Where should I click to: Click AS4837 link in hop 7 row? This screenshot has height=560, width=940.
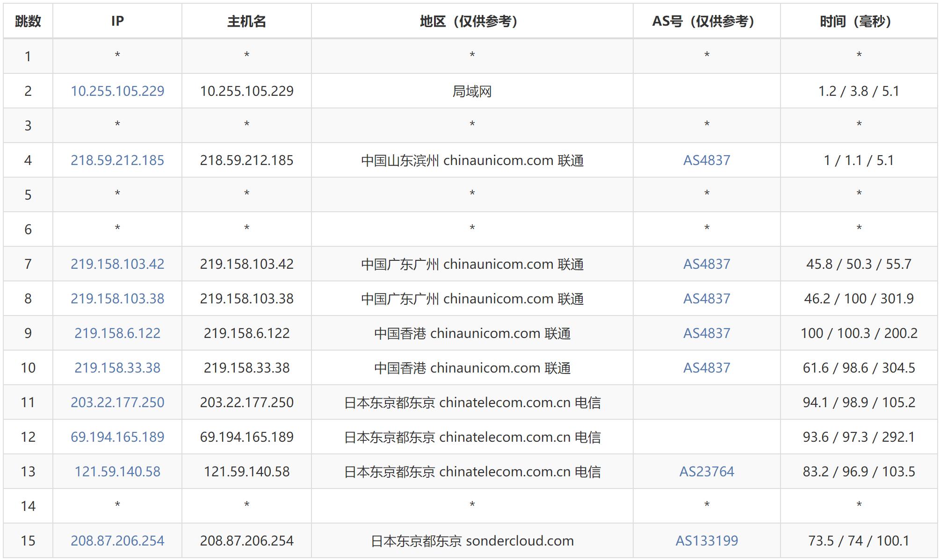(x=707, y=264)
